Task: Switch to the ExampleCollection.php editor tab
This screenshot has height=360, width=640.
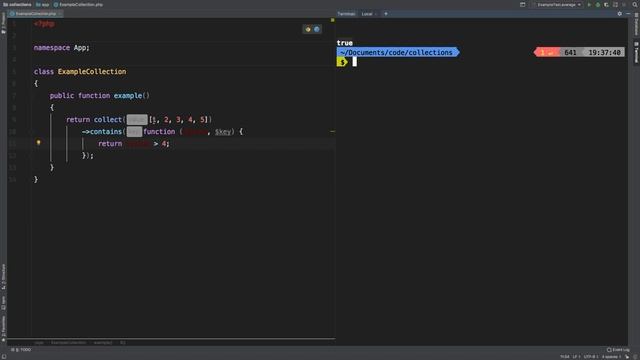Action: coord(35,13)
